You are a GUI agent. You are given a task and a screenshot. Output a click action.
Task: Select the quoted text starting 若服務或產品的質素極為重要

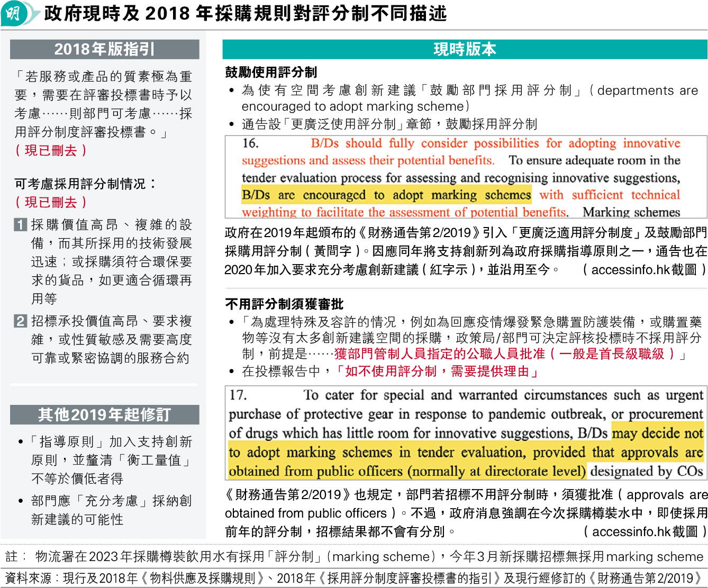pyautogui.click(x=103, y=104)
